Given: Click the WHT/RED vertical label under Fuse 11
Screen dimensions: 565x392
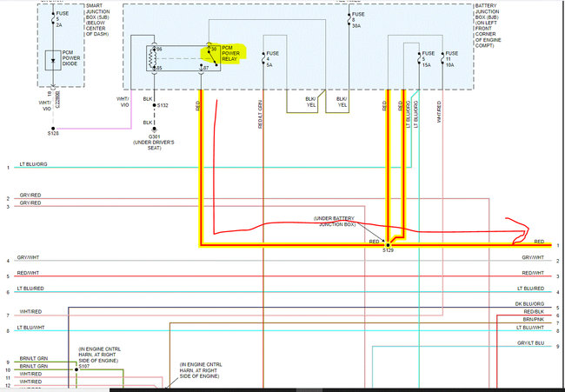Looking at the screenshot, I should pyautogui.click(x=439, y=112).
